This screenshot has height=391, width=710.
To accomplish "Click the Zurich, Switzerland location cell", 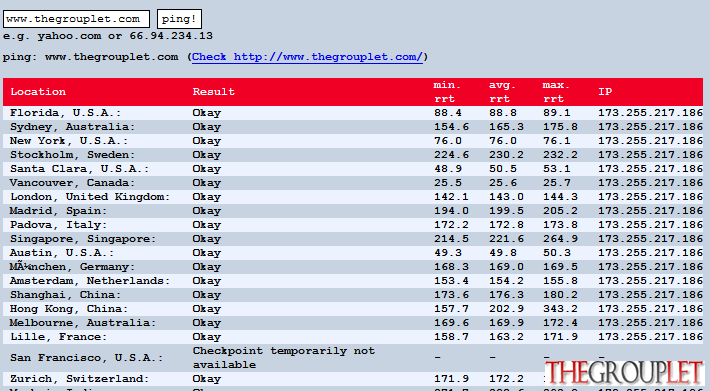I will [79, 379].
